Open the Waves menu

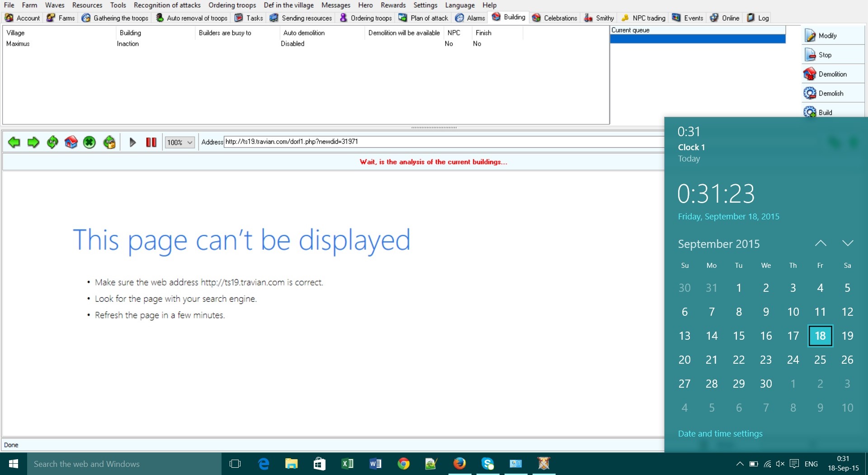point(55,5)
